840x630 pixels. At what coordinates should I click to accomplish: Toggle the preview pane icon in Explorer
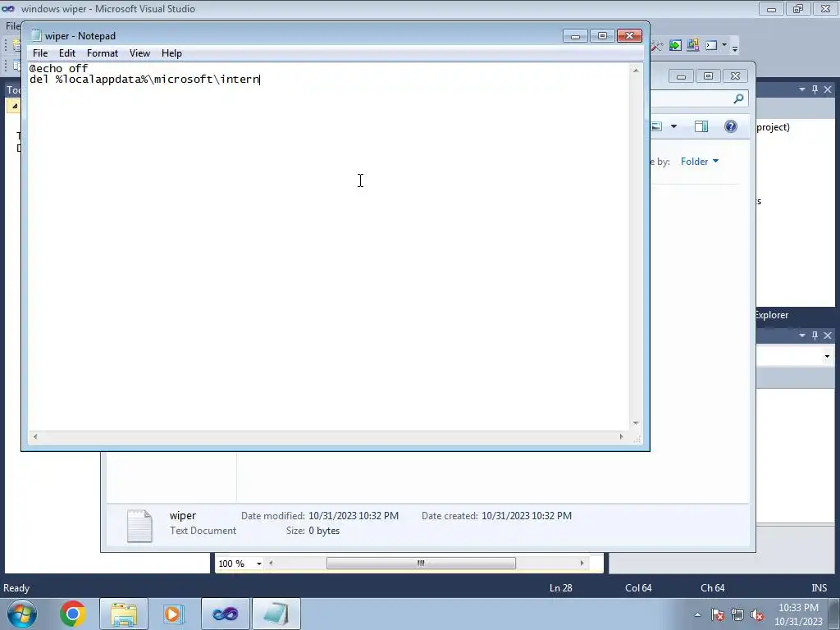coord(701,126)
